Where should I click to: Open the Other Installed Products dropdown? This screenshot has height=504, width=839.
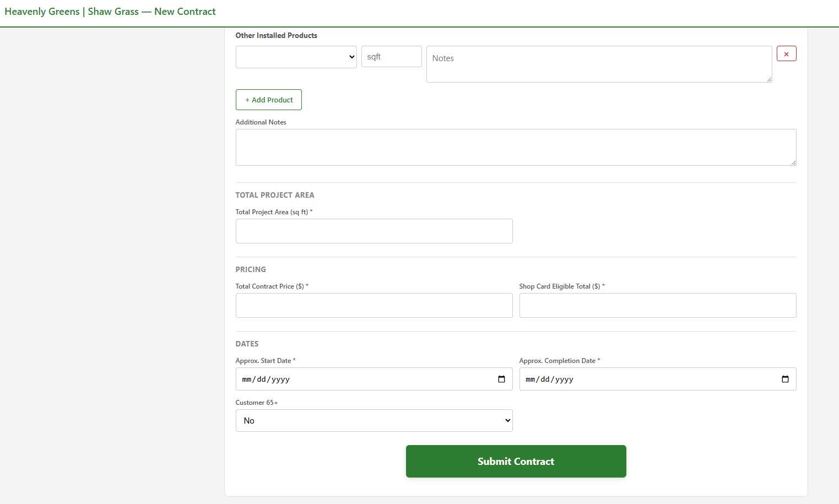coord(296,57)
